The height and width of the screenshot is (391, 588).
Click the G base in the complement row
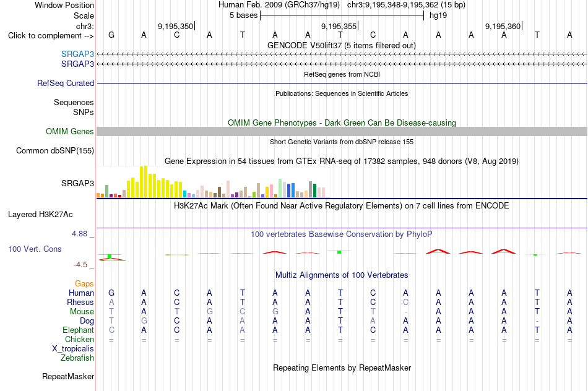point(111,35)
